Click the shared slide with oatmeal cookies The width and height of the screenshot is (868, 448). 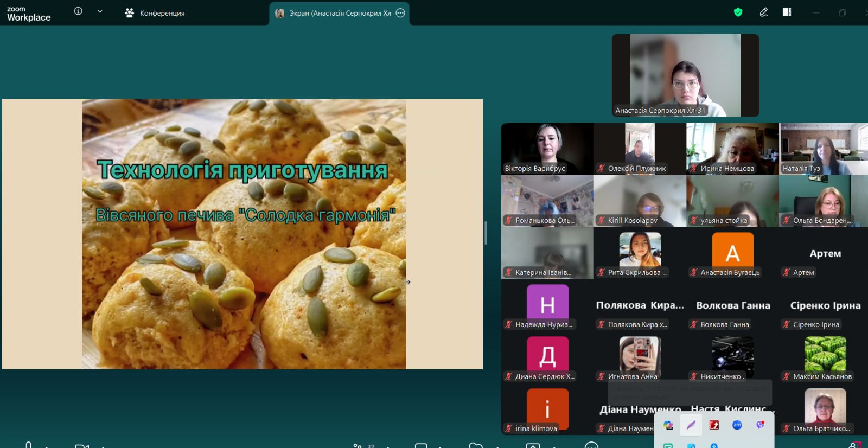click(242, 234)
